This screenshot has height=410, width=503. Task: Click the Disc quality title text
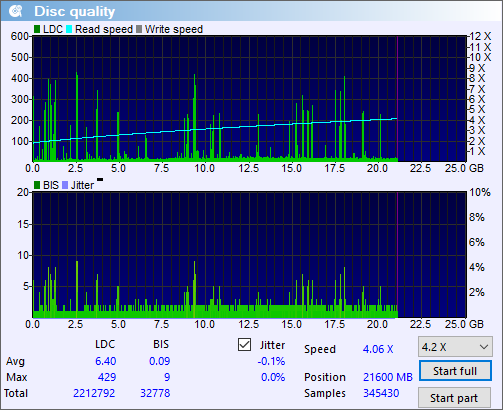pyautogui.click(x=75, y=11)
